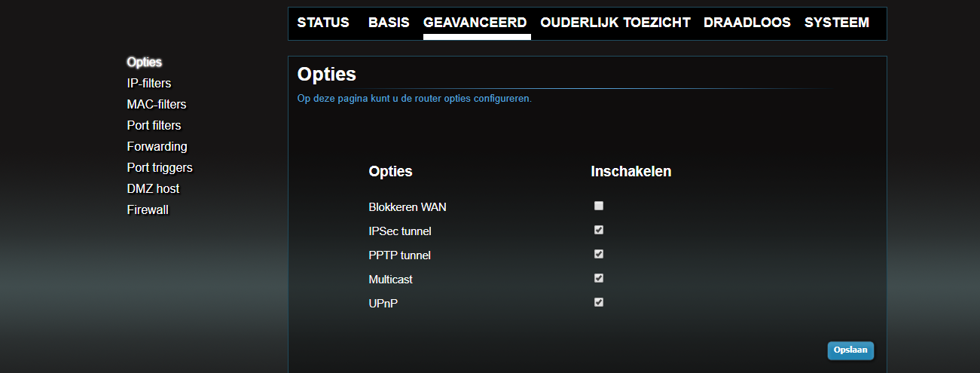Switch to the BASIS tab
Viewport: 980px width, 373px height.
389,23
